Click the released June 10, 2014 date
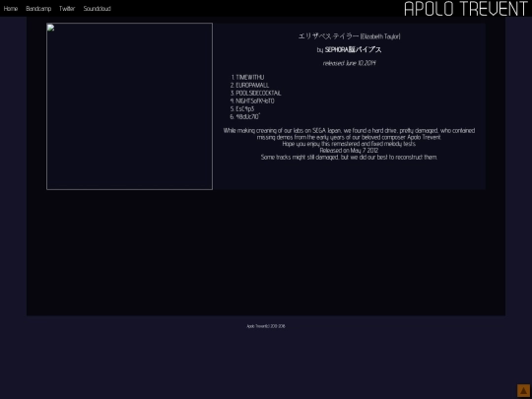Viewport: 532px width, 399px height. pos(349,63)
